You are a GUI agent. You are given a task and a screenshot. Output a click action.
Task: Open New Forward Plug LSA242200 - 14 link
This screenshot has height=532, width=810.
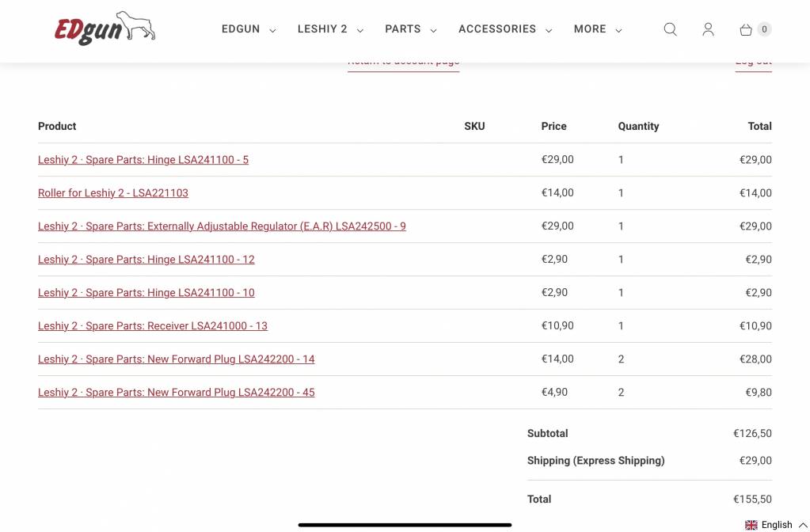coord(176,359)
